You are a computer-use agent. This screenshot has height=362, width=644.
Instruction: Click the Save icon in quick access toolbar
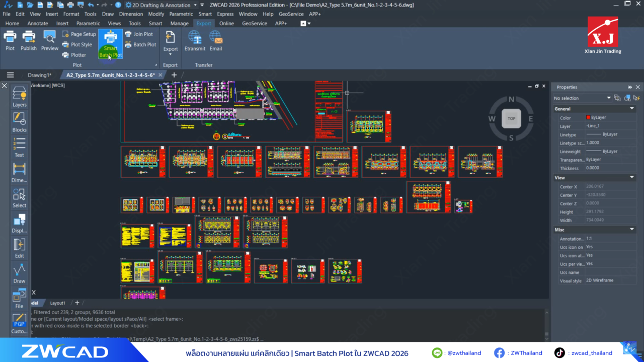[x=40, y=5]
